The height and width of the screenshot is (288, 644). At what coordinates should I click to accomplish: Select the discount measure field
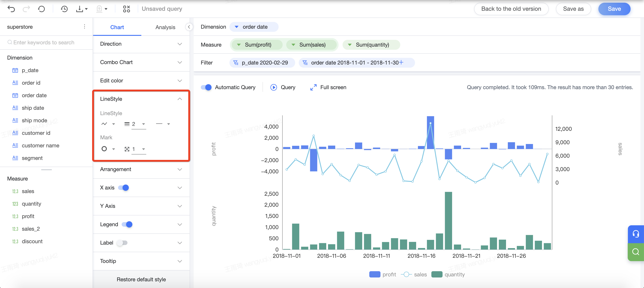pos(27,241)
